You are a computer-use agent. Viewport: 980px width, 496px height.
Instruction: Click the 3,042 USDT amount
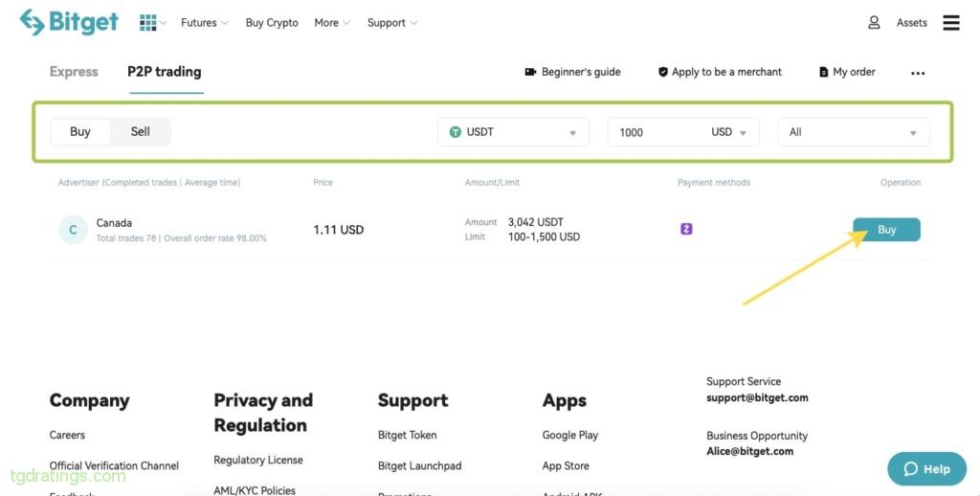click(536, 222)
